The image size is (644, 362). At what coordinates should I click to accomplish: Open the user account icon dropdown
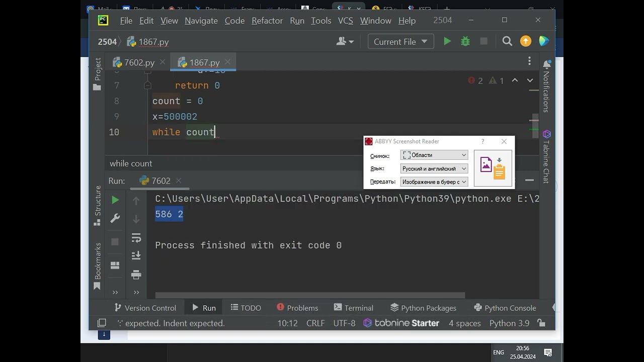point(345,41)
